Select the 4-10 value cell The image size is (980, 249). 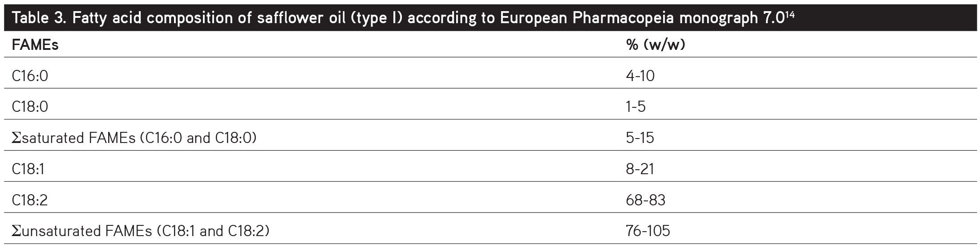point(640,76)
